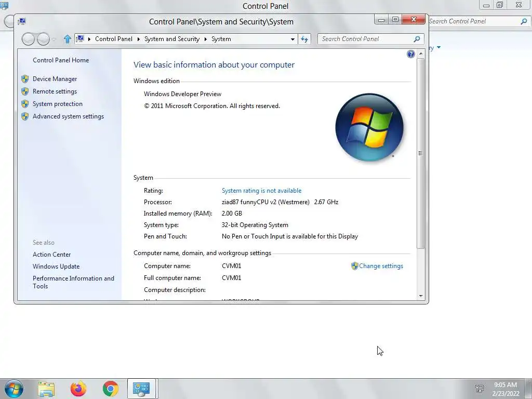The image size is (532, 399).
Task: Select Control Panel breadcrumb
Action: click(114, 38)
